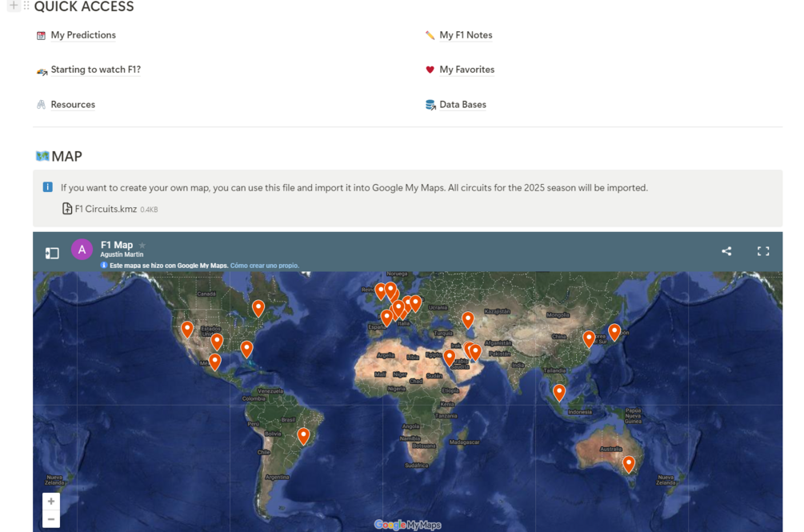Select the map pin in eastern Canada
Screen dimensions: 804x532
click(258, 309)
